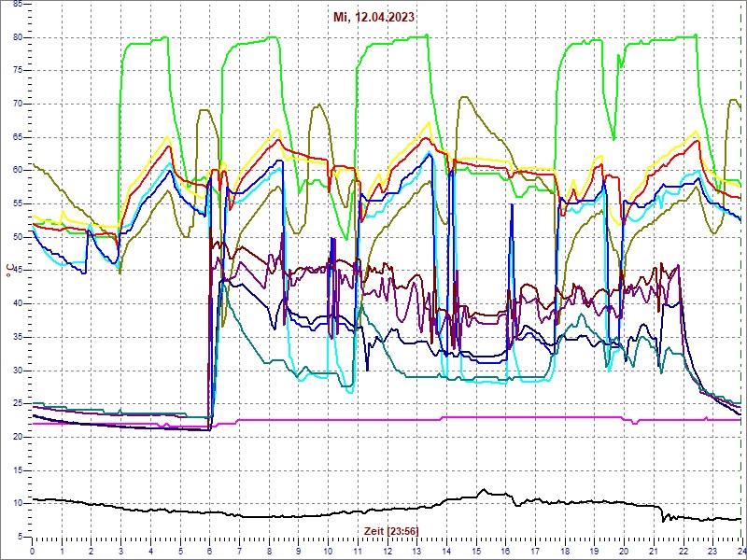Click the chart date title 'Mi, 12.04.2023'
747x560 pixels.
coord(373,18)
